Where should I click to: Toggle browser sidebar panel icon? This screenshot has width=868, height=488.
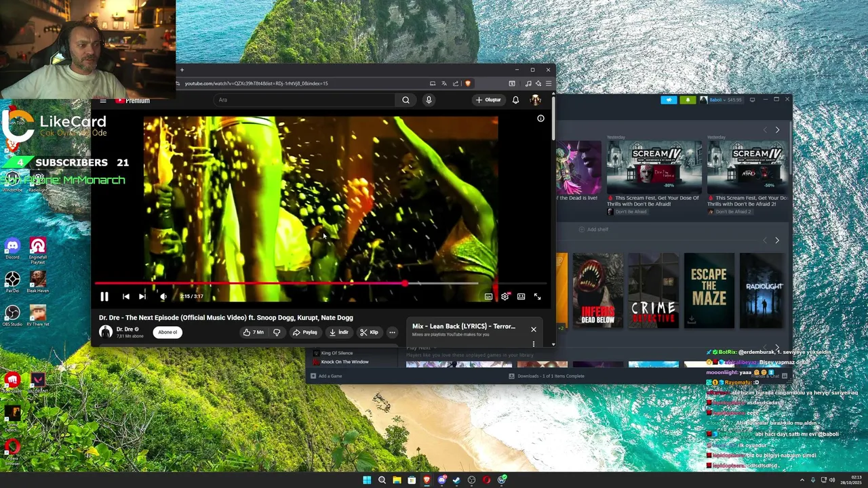pyautogui.click(x=512, y=83)
